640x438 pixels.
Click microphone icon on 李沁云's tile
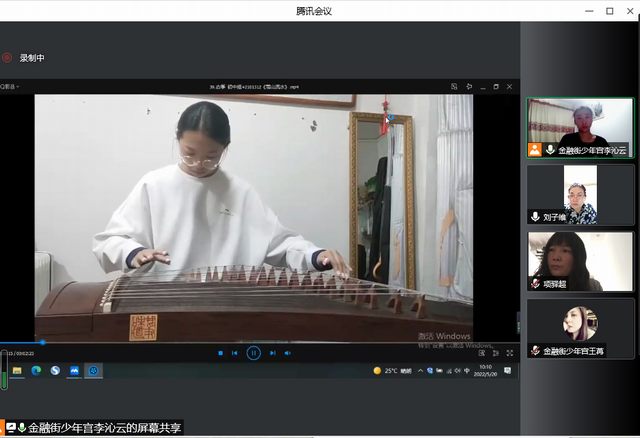(x=550, y=150)
